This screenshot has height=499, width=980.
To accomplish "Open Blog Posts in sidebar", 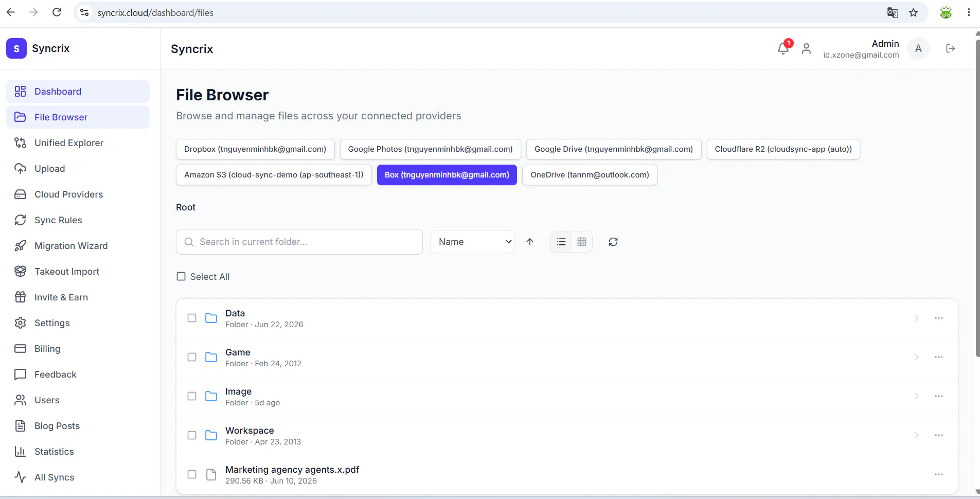I will [78, 426].
